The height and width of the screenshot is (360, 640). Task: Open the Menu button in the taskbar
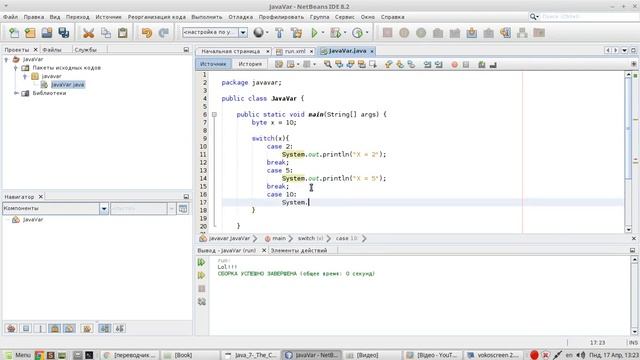(18, 355)
